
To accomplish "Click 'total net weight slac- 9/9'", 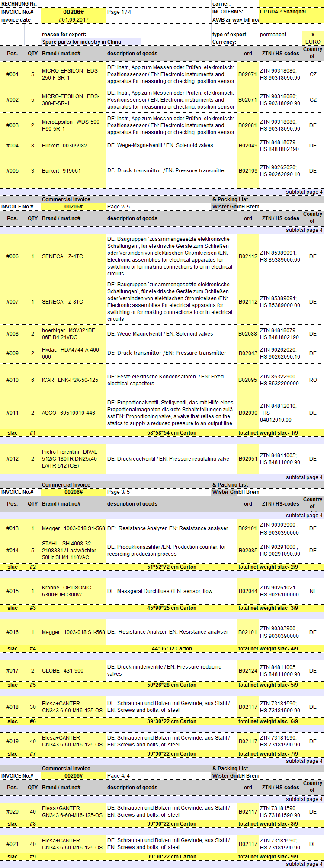I will tap(268, 857).
